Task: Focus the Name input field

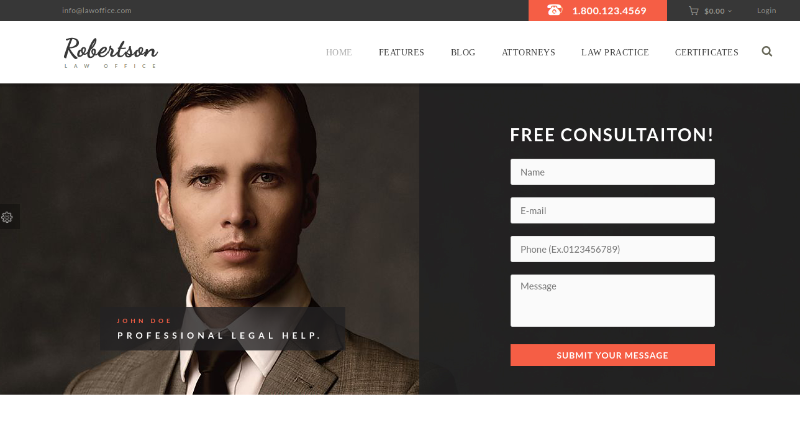Action: [612, 172]
